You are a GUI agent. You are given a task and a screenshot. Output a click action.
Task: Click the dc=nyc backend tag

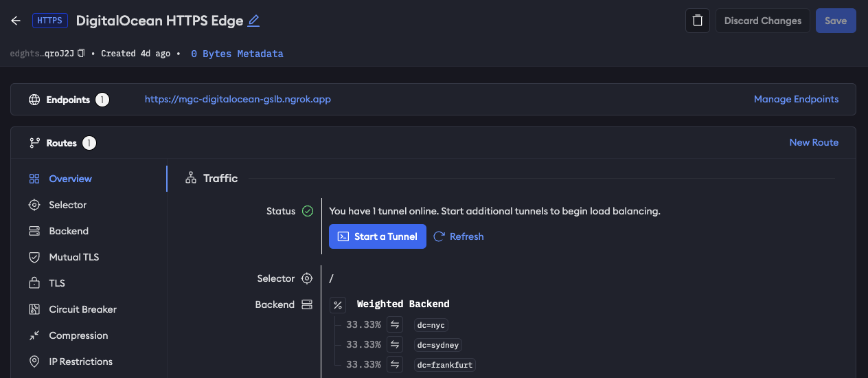[x=431, y=325]
